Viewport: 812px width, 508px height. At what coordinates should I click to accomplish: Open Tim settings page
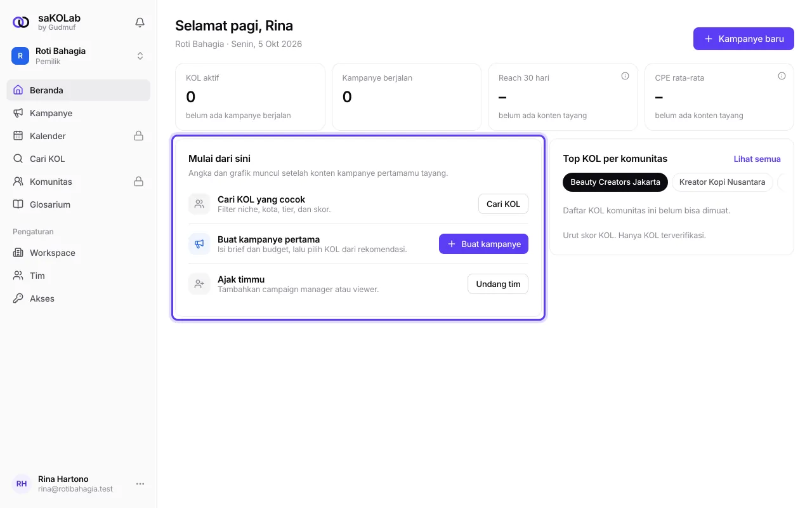point(79,276)
